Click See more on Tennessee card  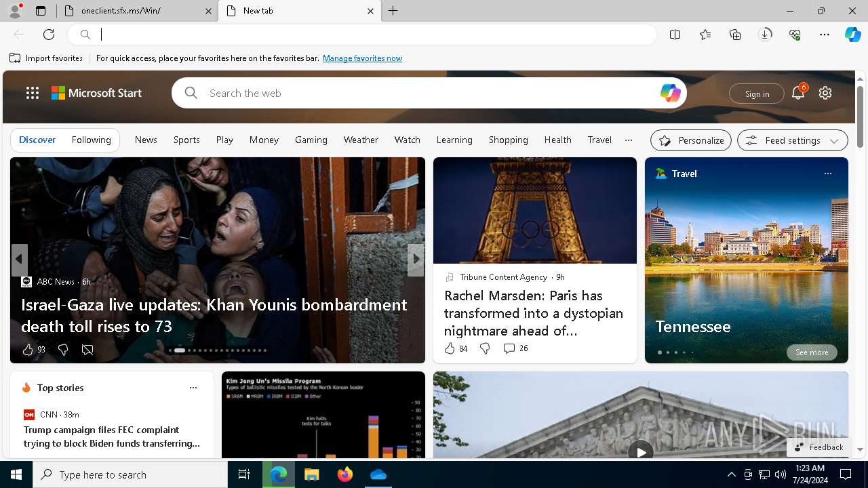click(x=812, y=352)
